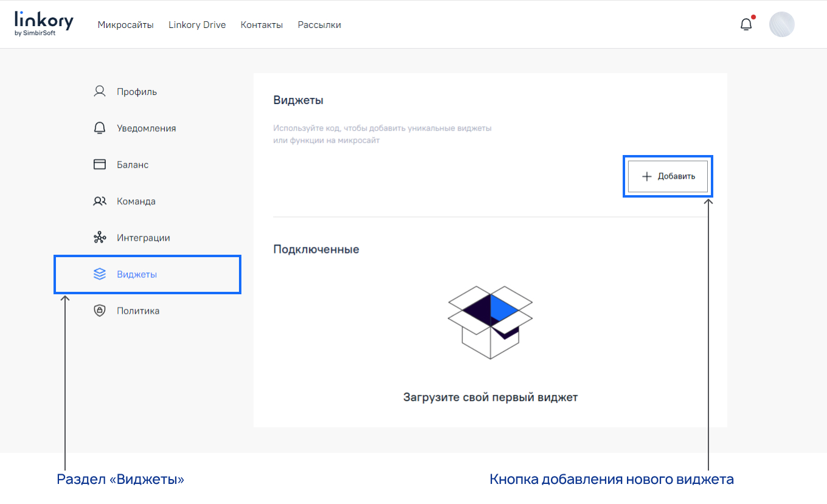Click the empty widgets box illustration
Image resolution: width=827 pixels, height=504 pixels.
(490, 321)
